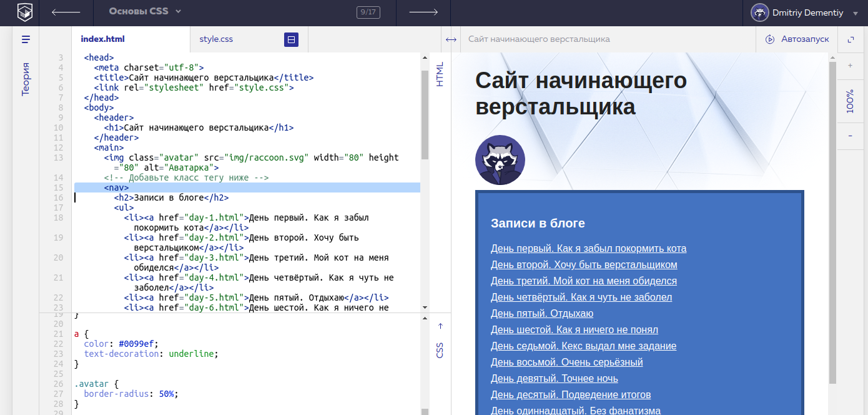Screen dimensions: 868x415
Task: Go to next task with right arrow
Action: click(x=423, y=12)
